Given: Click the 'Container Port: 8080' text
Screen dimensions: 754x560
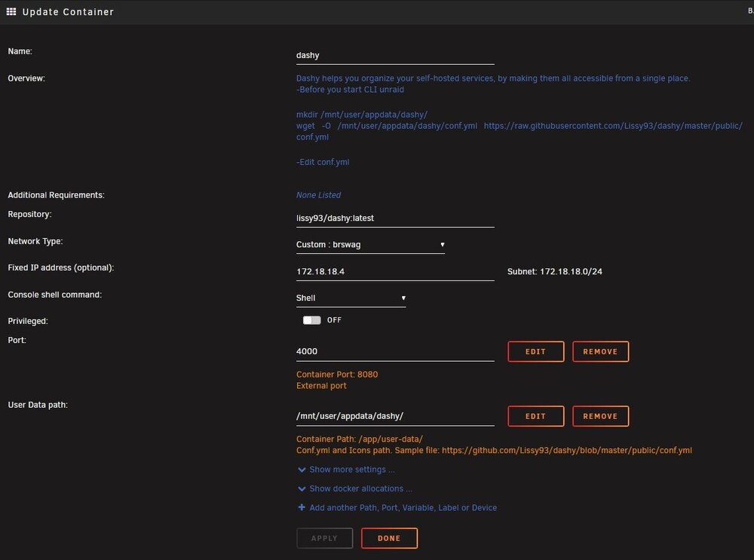Looking at the screenshot, I should pyautogui.click(x=337, y=375).
